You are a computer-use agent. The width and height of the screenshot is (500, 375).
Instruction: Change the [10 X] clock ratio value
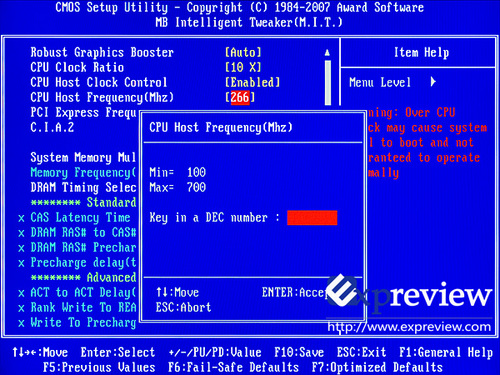tap(243, 68)
